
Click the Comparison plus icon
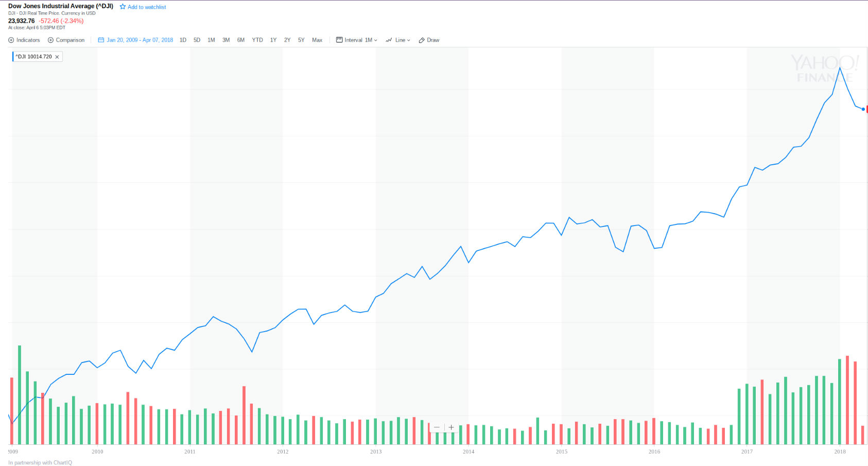click(x=50, y=40)
